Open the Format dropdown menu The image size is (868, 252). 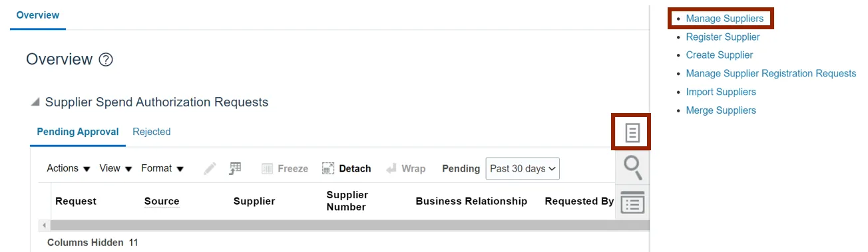[162, 169]
